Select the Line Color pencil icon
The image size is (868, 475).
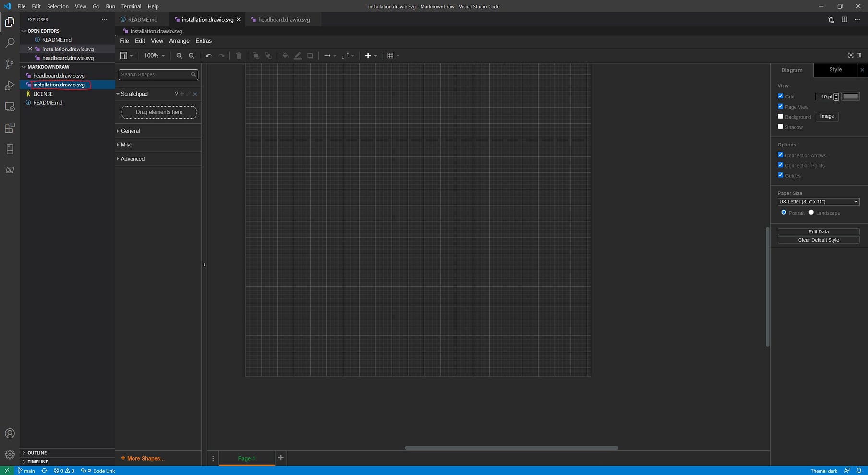[x=298, y=55]
